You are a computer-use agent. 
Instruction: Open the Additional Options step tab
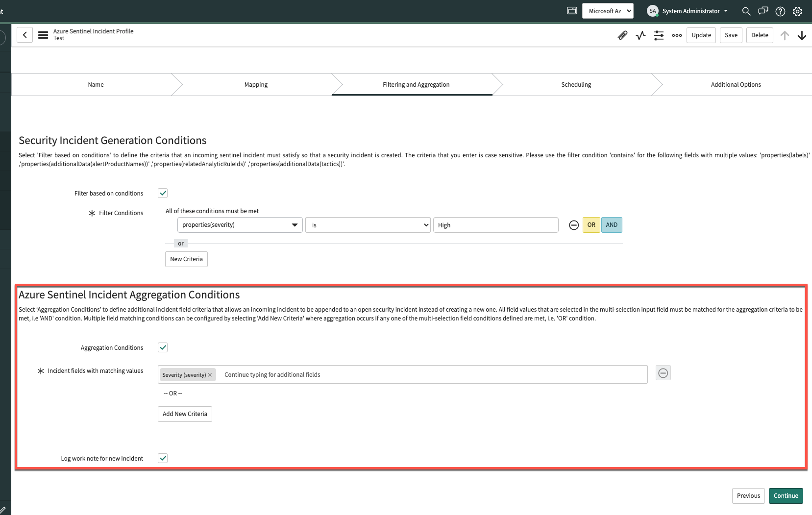point(736,85)
